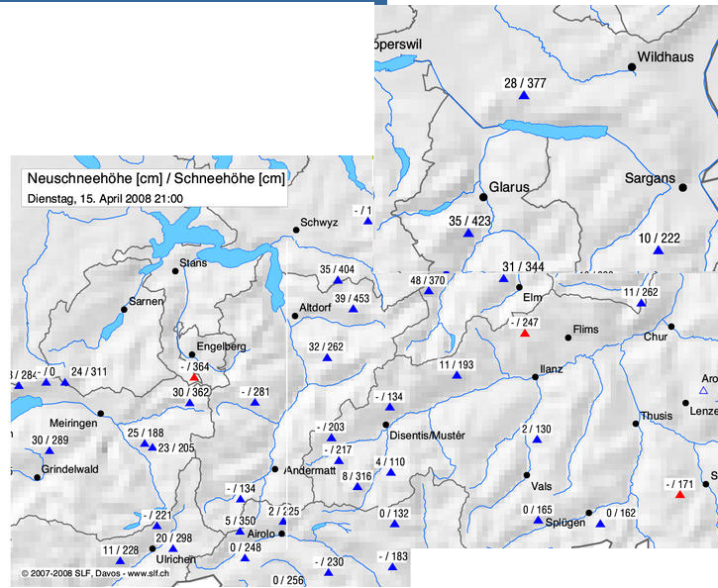Click the blue triangle beneath 35 / 404
The height and width of the screenshot is (588, 718).
[338, 279]
